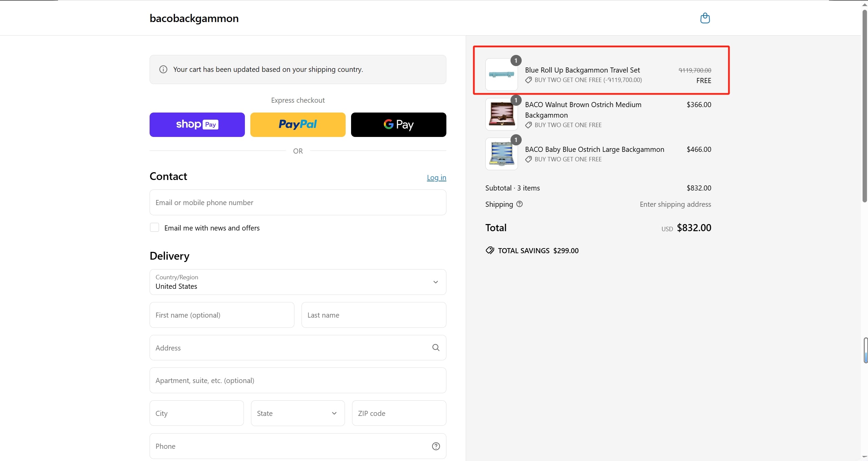Viewport: 868px width, 461px height.
Task: Open the Country/Region dropdown
Action: (x=298, y=282)
